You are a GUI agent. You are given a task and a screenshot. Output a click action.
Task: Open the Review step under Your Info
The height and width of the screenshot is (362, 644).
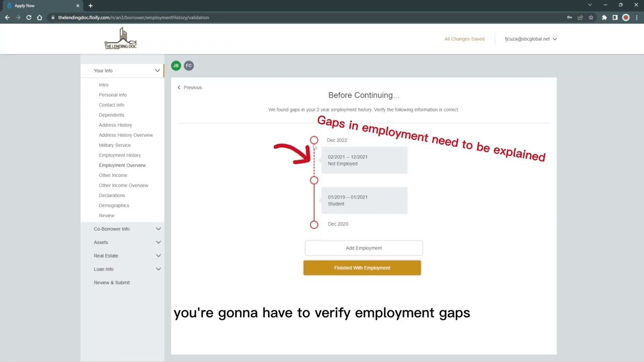[x=107, y=216]
